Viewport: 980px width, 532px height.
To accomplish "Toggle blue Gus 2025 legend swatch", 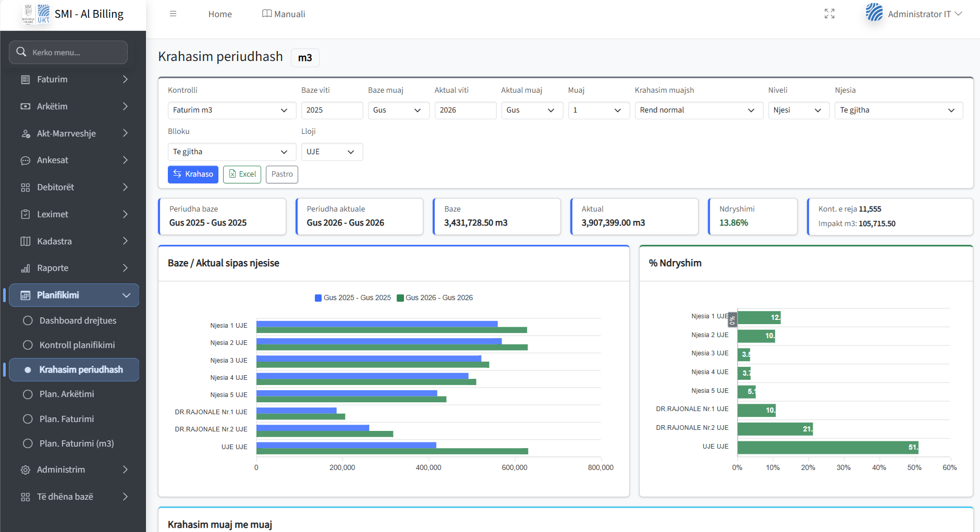I will (x=318, y=298).
